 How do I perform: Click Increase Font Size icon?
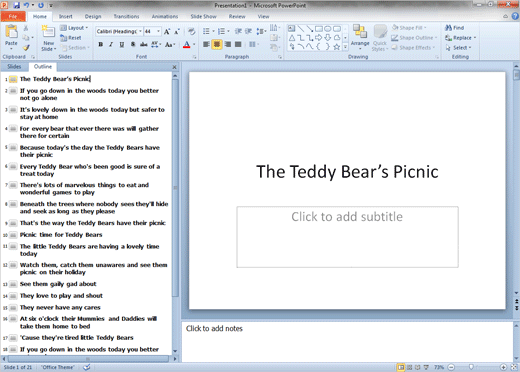pos(167,32)
